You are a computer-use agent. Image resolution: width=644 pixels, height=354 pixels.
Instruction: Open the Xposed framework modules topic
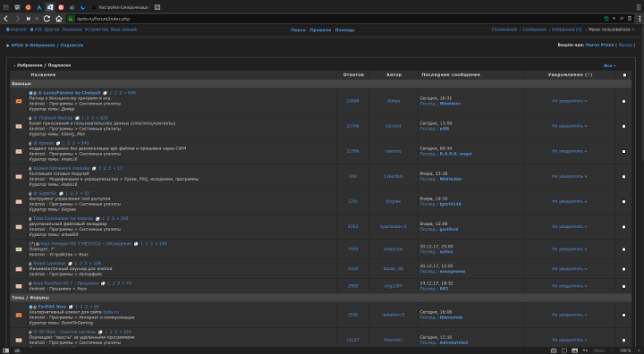point(61,168)
